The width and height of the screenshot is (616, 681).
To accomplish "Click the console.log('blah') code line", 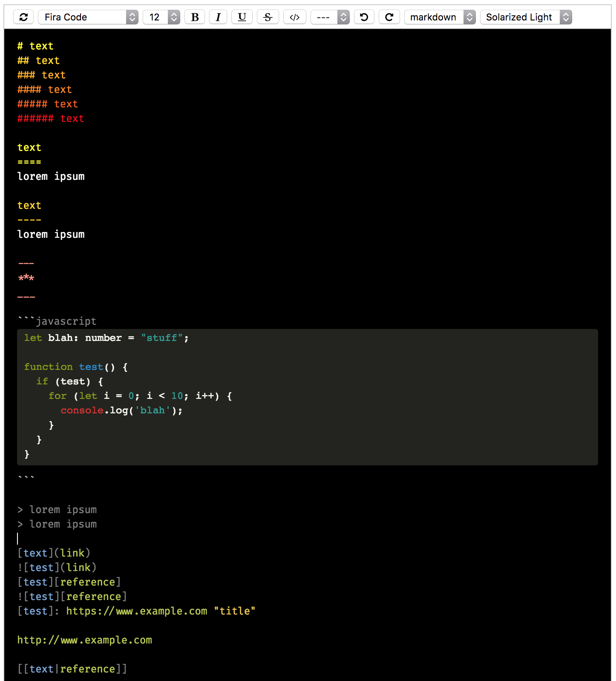I will [122, 410].
